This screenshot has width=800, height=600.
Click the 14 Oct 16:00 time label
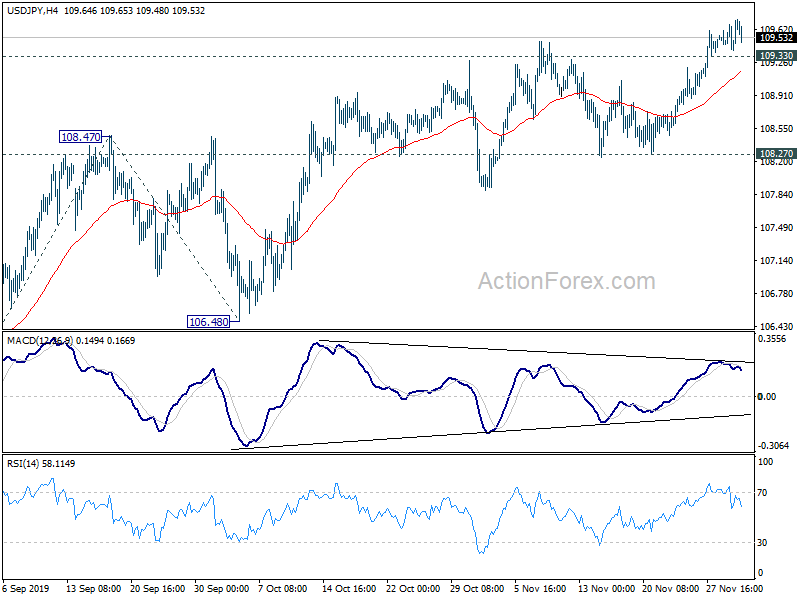pos(349,588)
